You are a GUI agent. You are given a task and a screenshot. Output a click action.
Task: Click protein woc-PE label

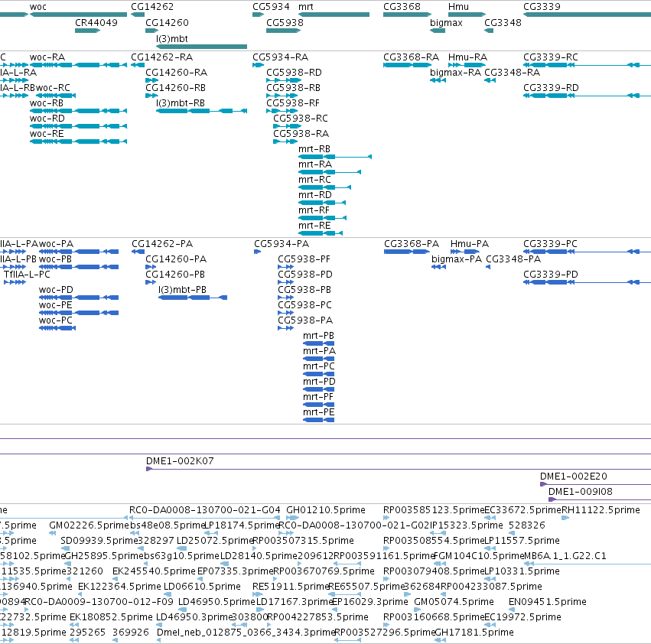(55, 304)
